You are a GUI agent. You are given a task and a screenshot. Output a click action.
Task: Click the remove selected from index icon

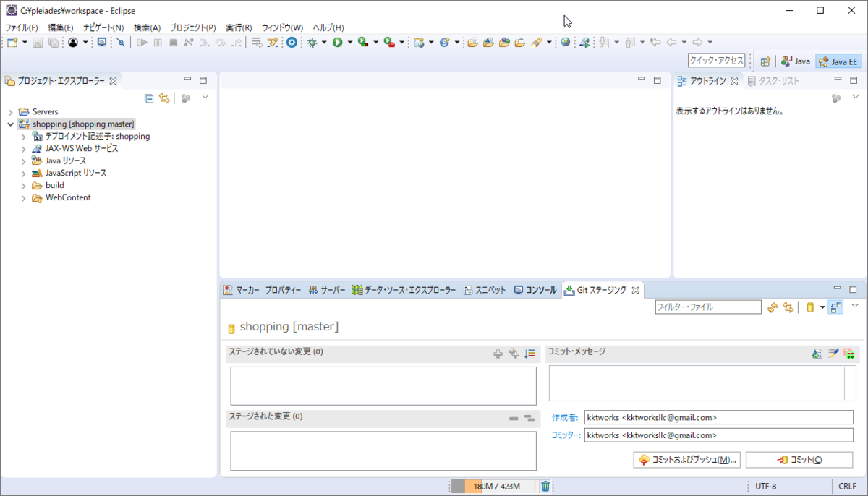(x=514, y=418)
